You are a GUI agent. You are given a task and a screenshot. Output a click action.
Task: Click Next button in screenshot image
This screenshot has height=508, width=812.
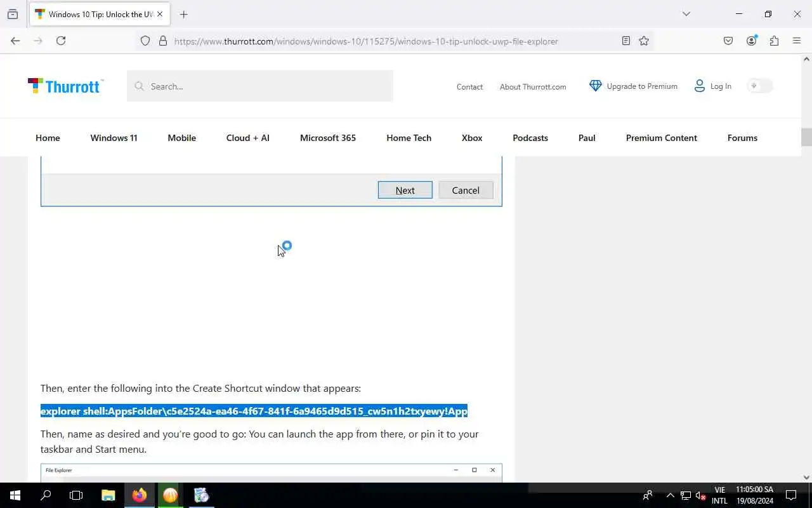[x=405, y=190]
